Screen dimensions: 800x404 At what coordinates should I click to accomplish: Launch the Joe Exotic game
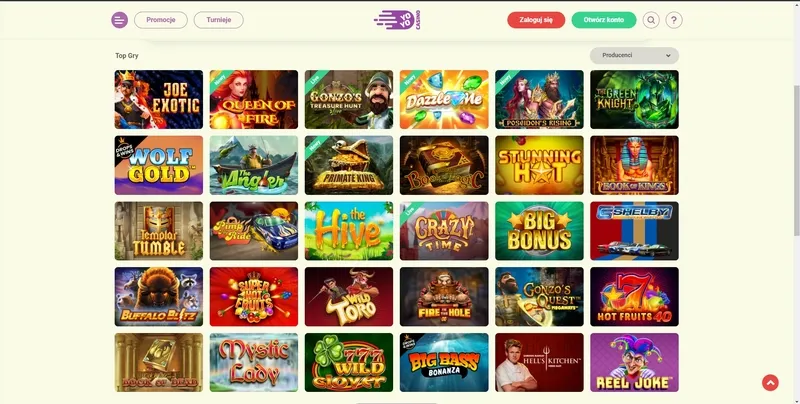(159, 99)
